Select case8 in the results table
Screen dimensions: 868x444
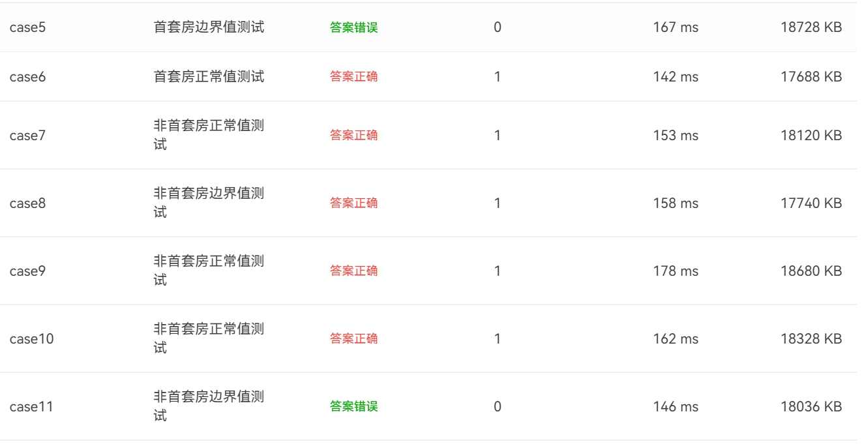(x=27, y=203)
